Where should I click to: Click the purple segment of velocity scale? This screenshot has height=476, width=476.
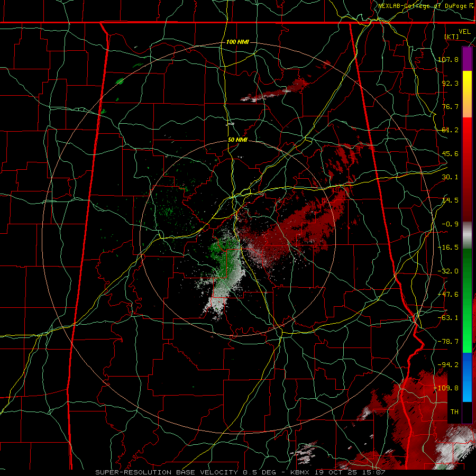point(467,59)
